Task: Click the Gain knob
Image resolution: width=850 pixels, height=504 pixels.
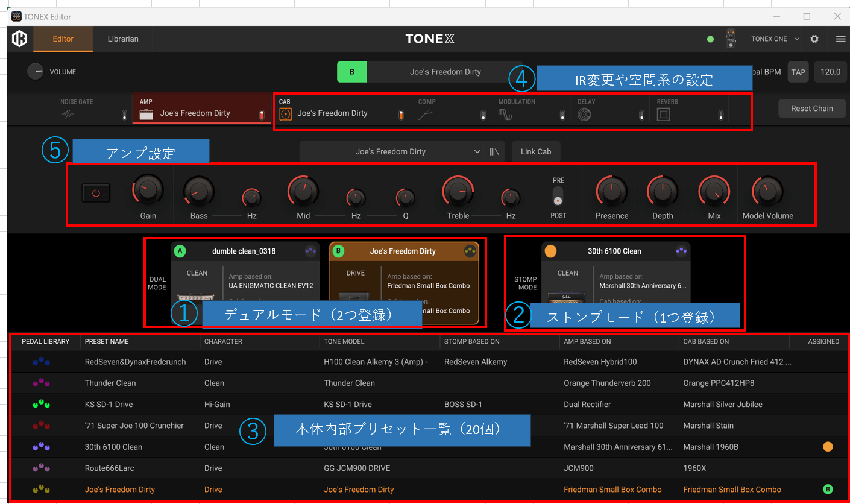Action: [148, 190]
